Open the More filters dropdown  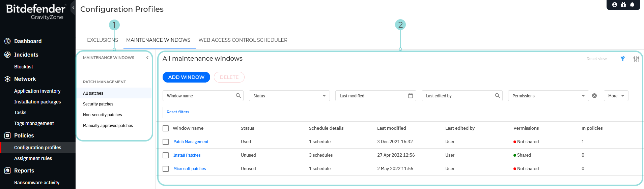[616, 96]
